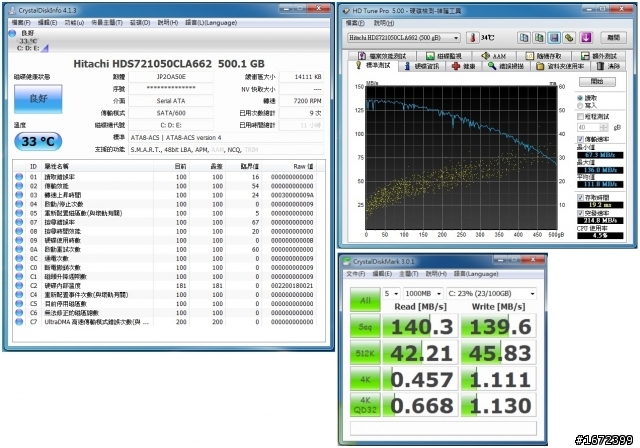Click the SATA/600 transfer mode value
640x448 pixels.
tap(171, 113)
